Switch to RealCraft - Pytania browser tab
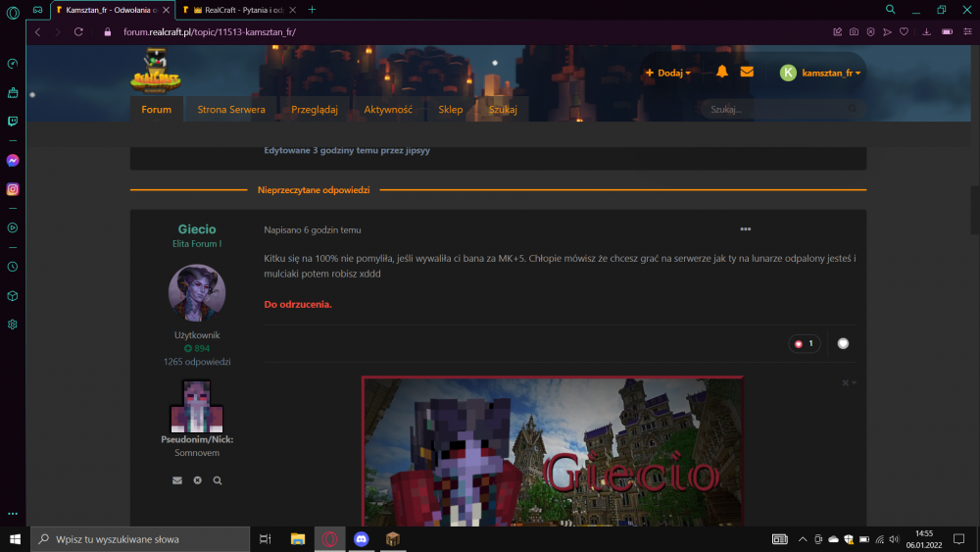Screen dimensions: 980x552 (x=237, y=10)
